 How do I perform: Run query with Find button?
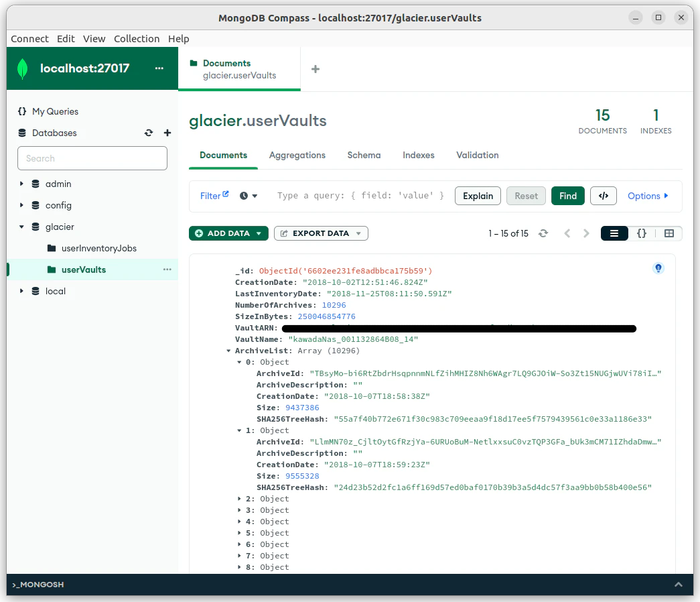point(568,196)
